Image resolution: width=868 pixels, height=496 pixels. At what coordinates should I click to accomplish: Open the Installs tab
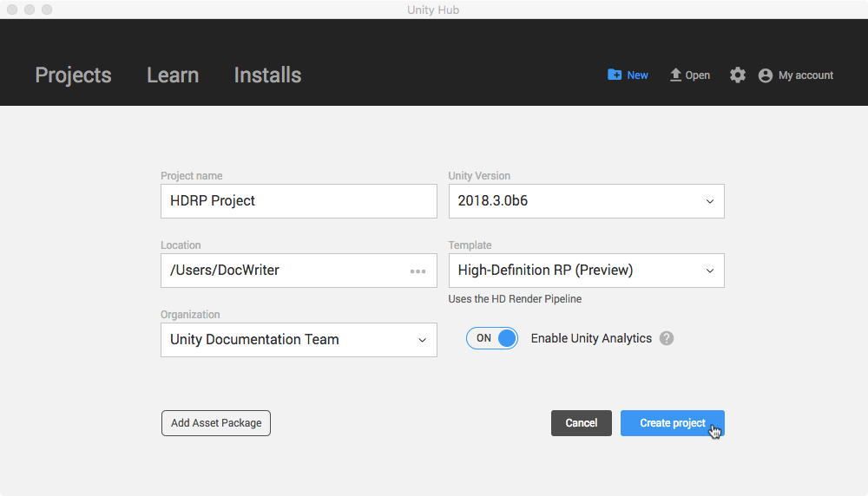[x=267, y=75]
